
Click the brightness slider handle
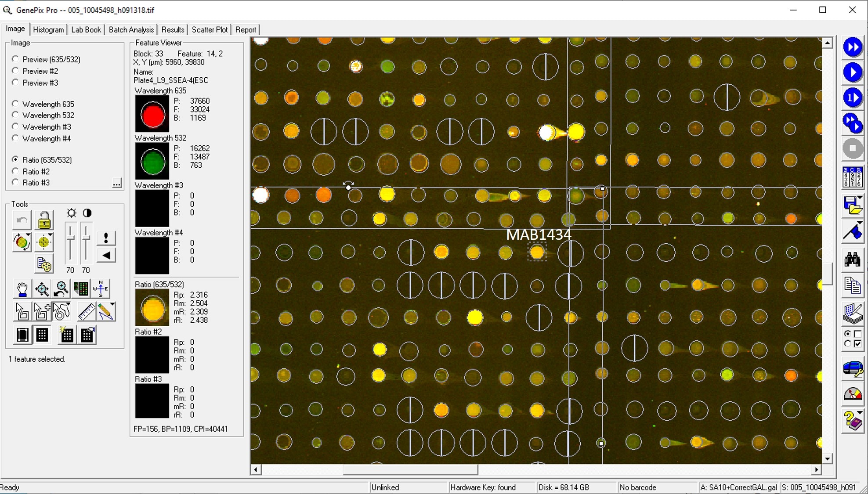70,238
